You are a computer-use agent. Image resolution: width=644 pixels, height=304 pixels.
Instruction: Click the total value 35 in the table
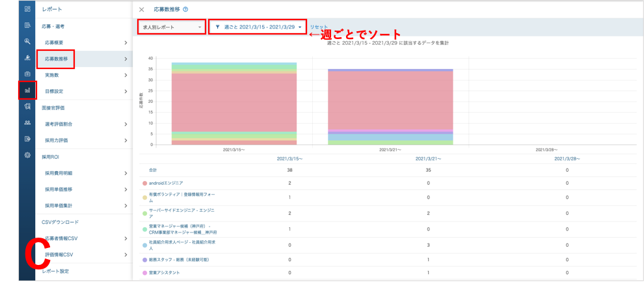[x=429, y=170]
